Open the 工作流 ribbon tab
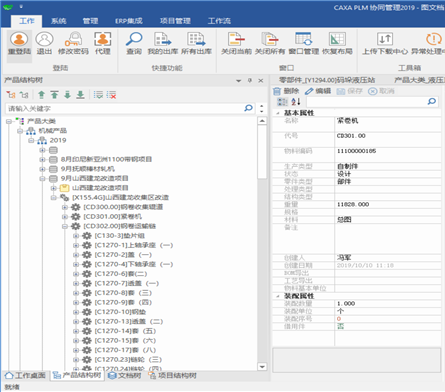Screen dimensions: 445x392 [219, 21]
